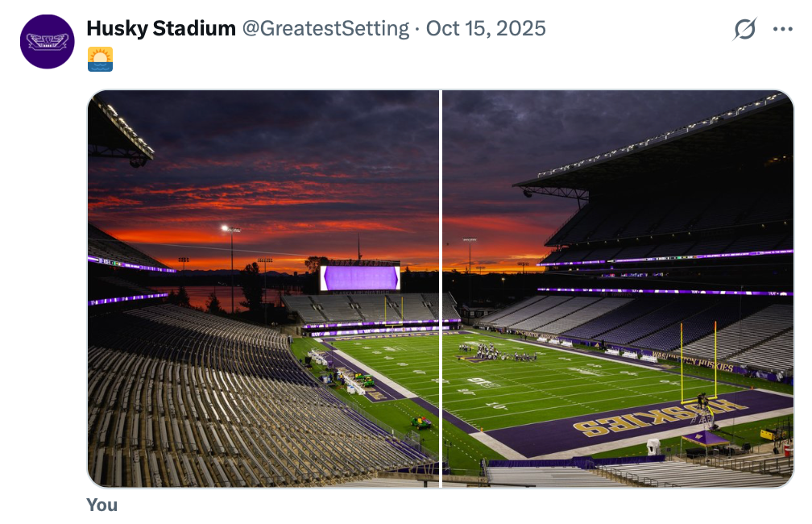This screenshot has width=812, height=524.
Task: Click the Husky Stadium profile avatar
Action: coord(47,41)
